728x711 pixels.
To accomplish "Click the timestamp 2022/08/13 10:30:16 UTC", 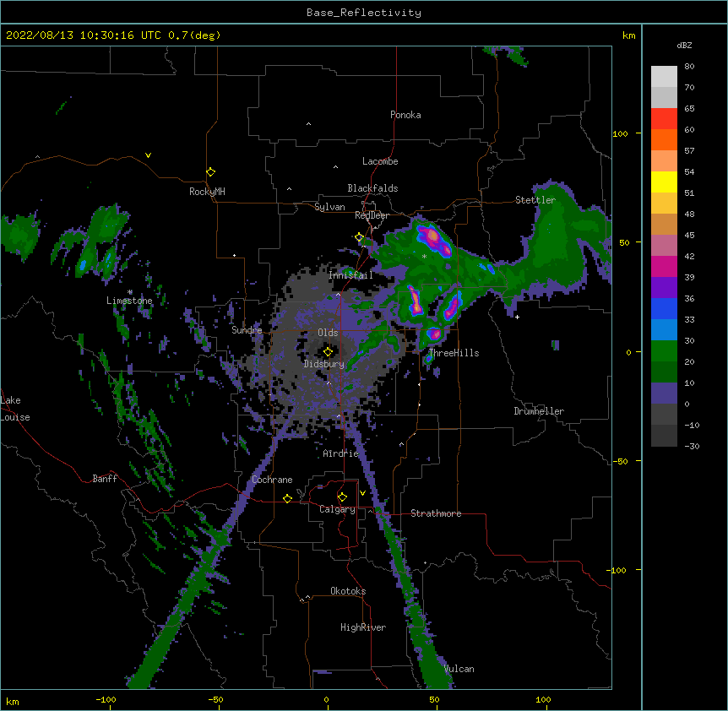I will pos(83,35).
